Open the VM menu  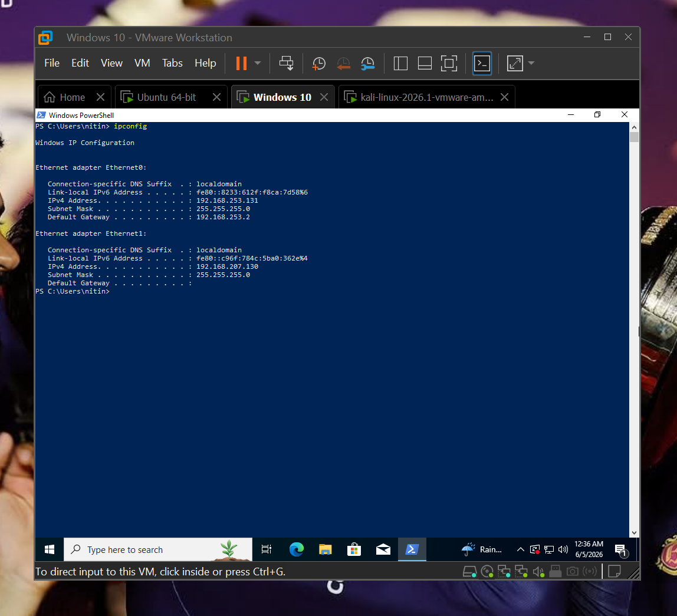pos(142,63)
